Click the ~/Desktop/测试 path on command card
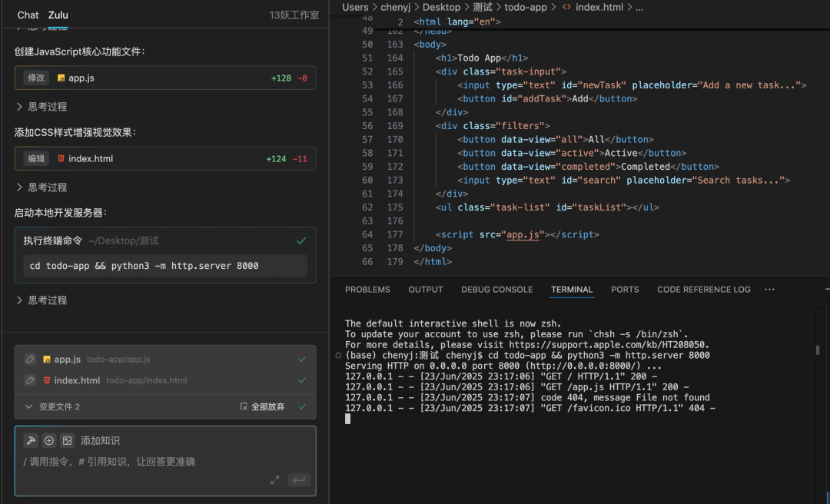 click(123, 241)
